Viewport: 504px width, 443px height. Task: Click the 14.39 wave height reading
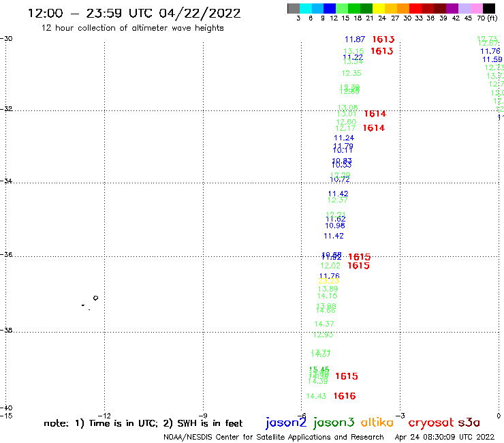317,381
